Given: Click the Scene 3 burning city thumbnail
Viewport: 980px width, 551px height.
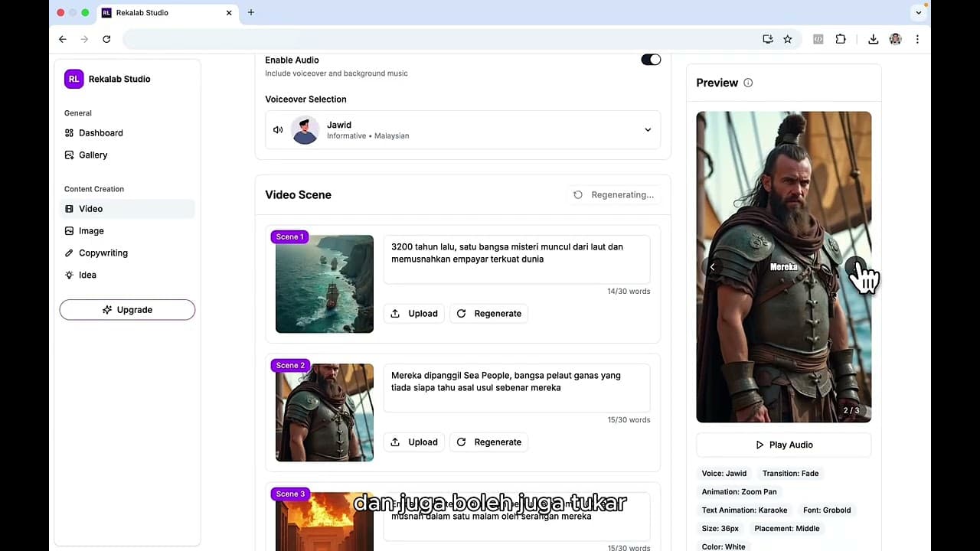Looking at the screenshot, I should tap(325, 521).
